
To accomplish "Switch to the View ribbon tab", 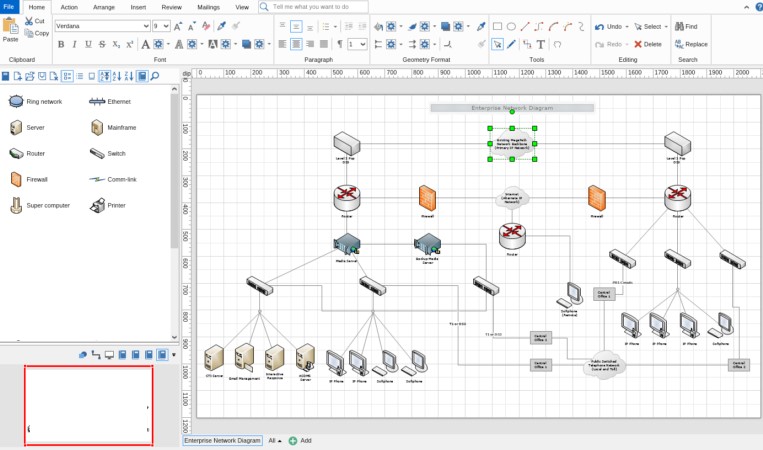I will point(242,7).
